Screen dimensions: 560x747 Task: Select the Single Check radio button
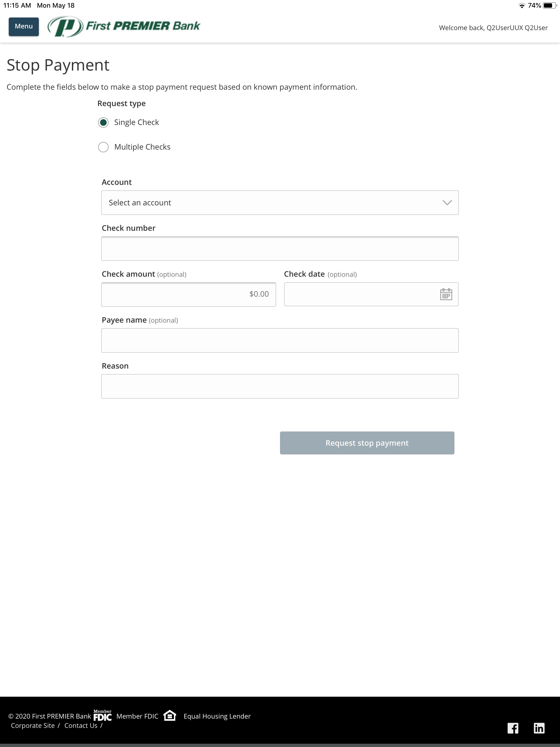pos(103,122)
